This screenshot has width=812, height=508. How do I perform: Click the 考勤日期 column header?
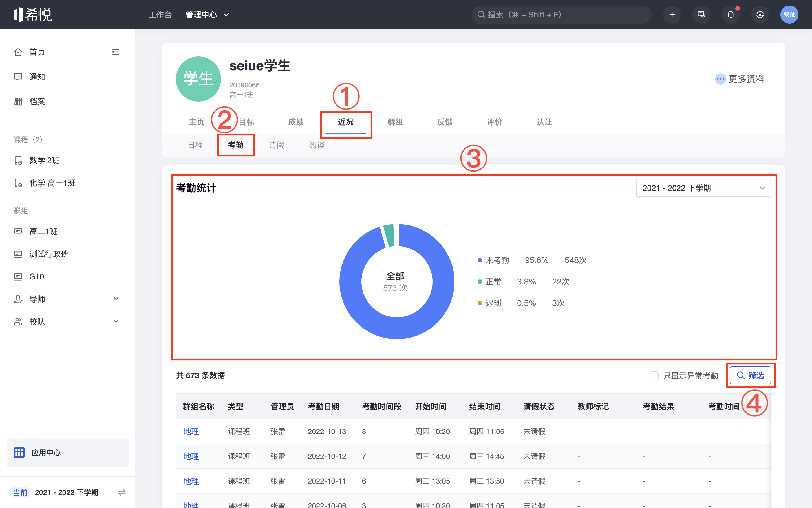pos(323,406)
